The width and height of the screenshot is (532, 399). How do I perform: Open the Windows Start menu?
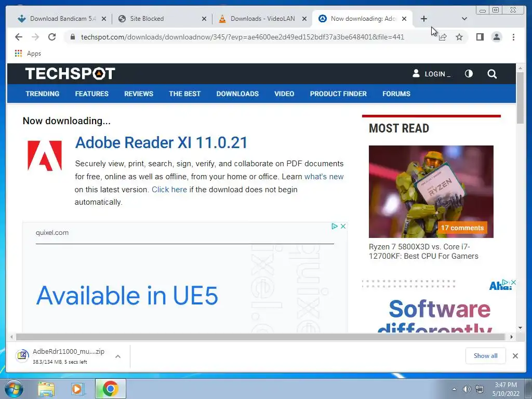pyautogui.click(x=14, y=389)
